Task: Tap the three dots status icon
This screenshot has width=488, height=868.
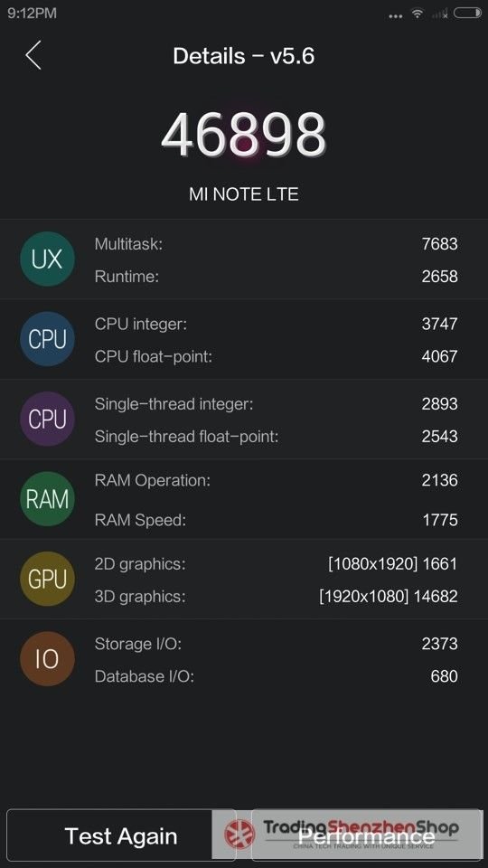Action: [396, 16]
